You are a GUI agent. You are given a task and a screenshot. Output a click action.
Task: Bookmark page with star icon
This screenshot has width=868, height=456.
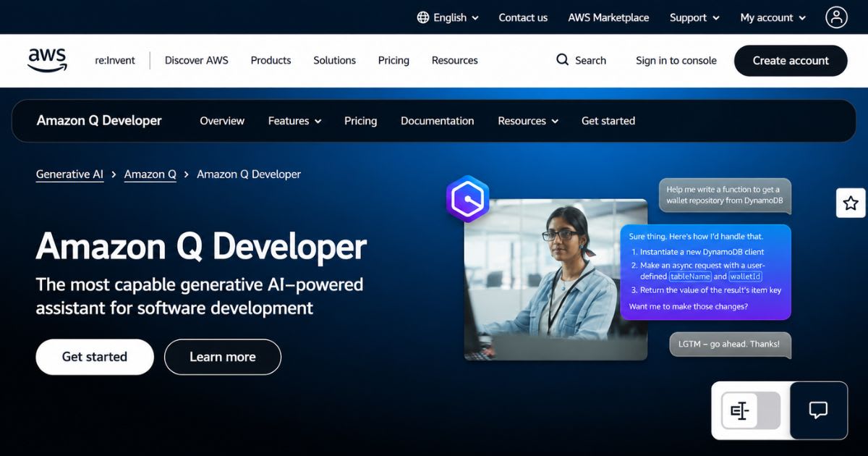point(851,203)
